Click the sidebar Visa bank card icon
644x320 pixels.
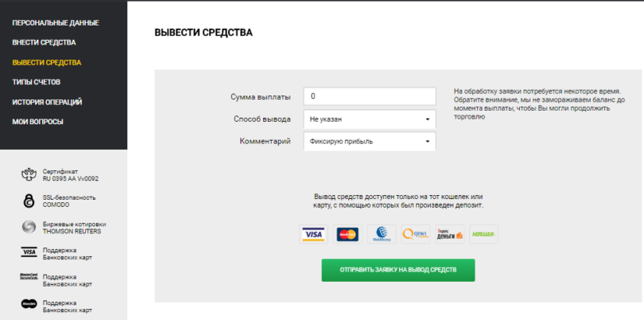(x=29, y=253)
